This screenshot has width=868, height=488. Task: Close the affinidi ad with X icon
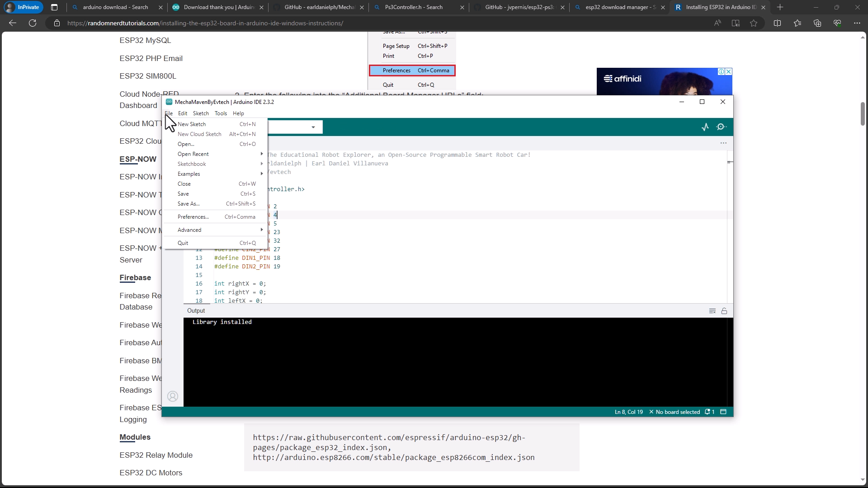[729, 72]
